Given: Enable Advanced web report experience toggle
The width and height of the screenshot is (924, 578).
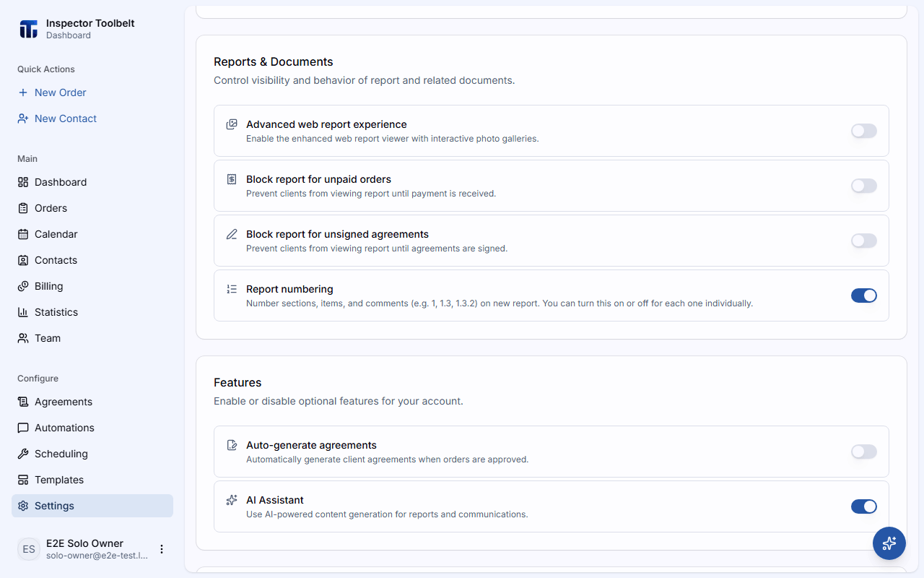Looking at the screenshot, I should click(x=864, y=131).
